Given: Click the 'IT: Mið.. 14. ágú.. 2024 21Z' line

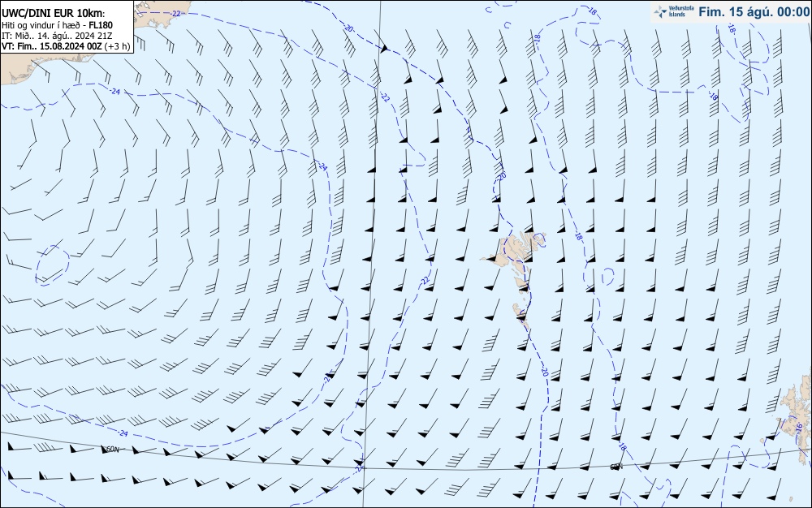Looking at the screenshot, I should 57,36.
